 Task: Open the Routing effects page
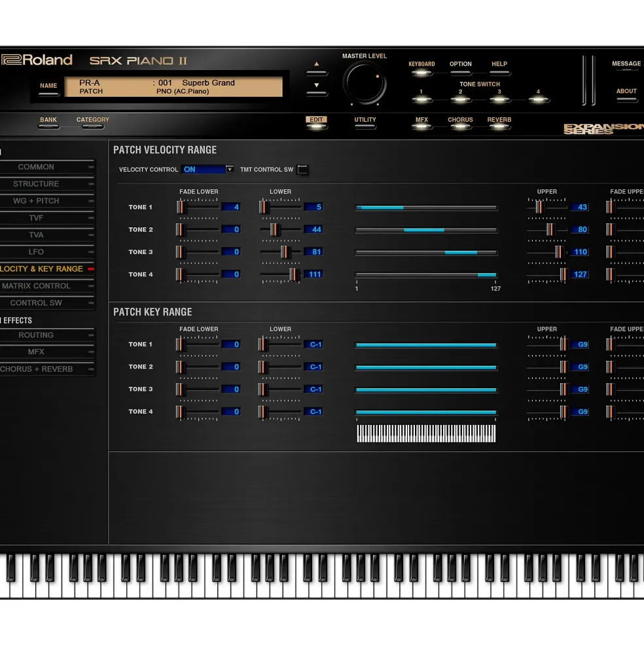(x=47, y=335)
